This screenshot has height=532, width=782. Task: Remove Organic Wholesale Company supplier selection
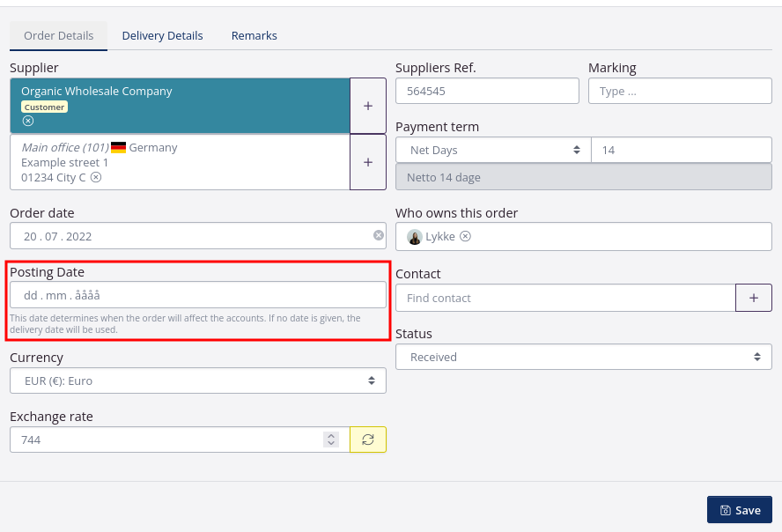point(28,121)
